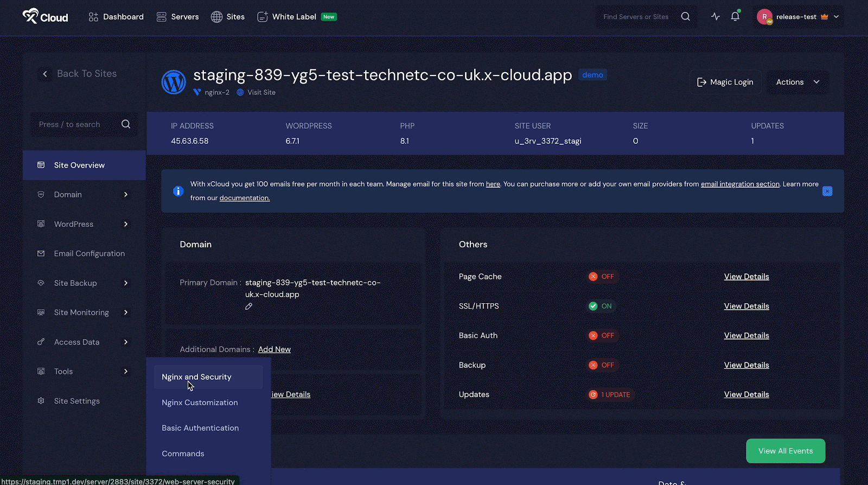Open the Sites section

pyautogui.click(x=228, y=17)
